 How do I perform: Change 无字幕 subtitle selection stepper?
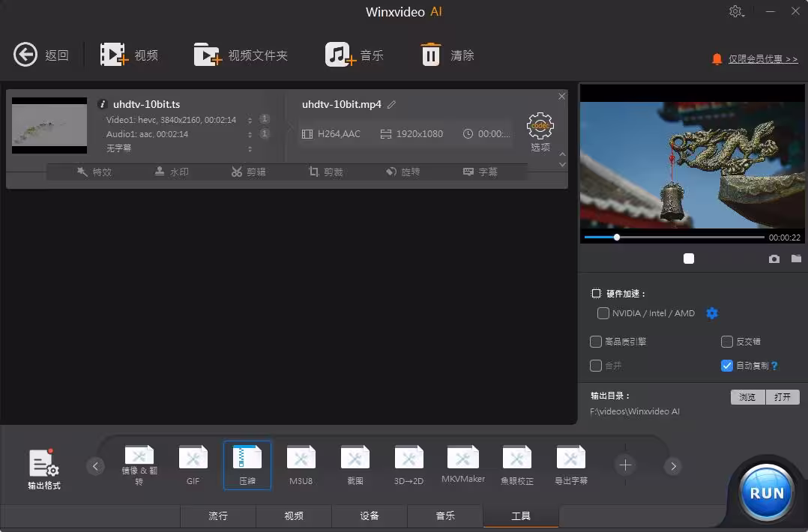tap(250, 149)
